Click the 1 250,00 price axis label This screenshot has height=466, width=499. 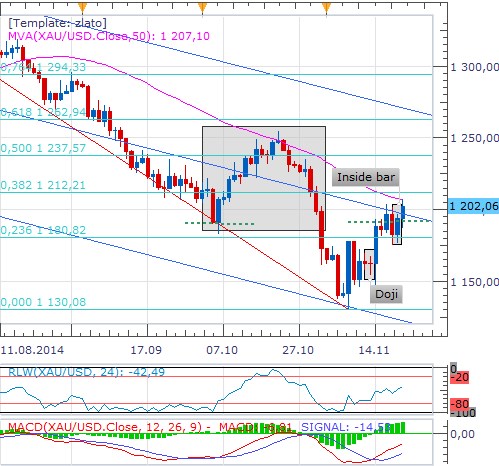pyautogui.click(x=475, y=138)
